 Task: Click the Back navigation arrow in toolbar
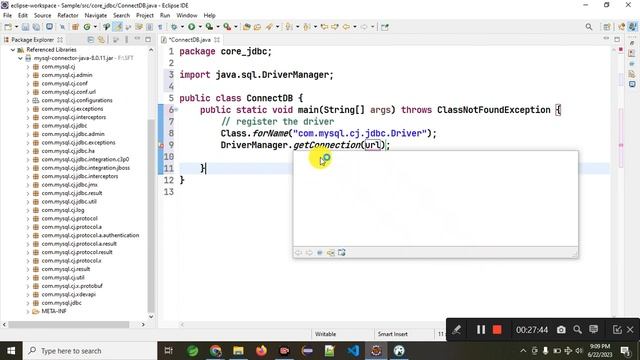tap(346, 27)
